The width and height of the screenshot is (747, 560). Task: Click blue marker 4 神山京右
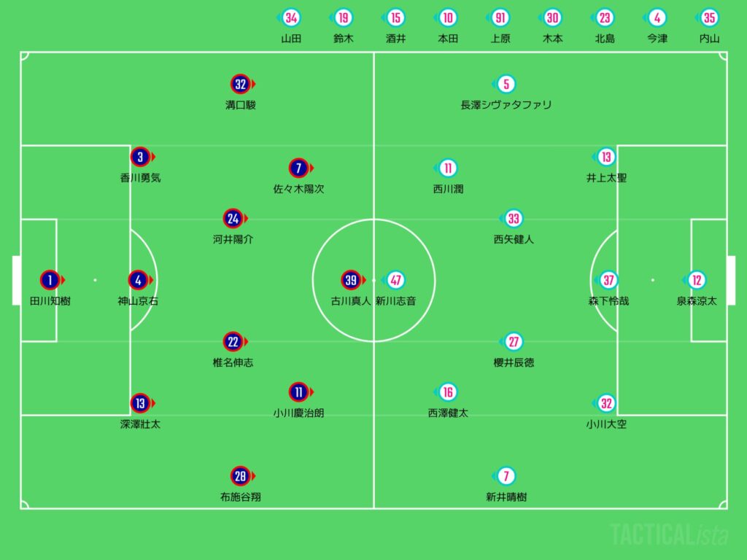(139, 280)
